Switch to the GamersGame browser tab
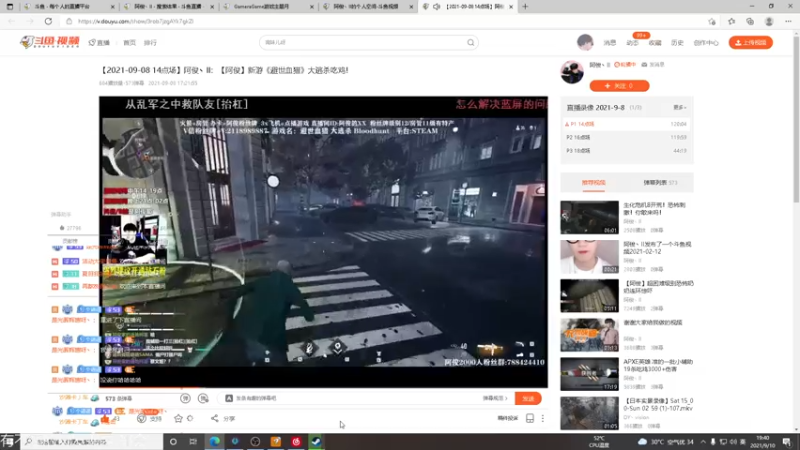Screen dimensions: 800x450 pos(268,7)
